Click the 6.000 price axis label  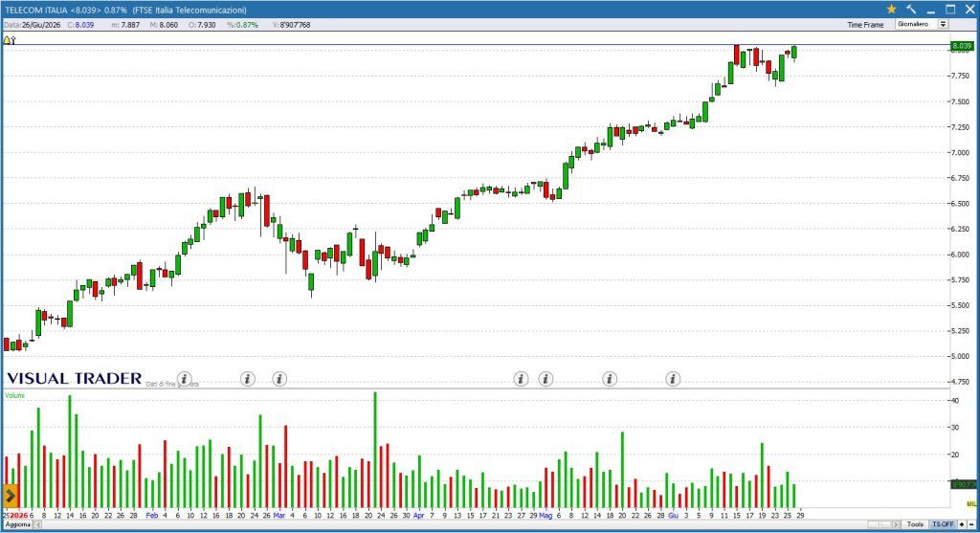961,255
